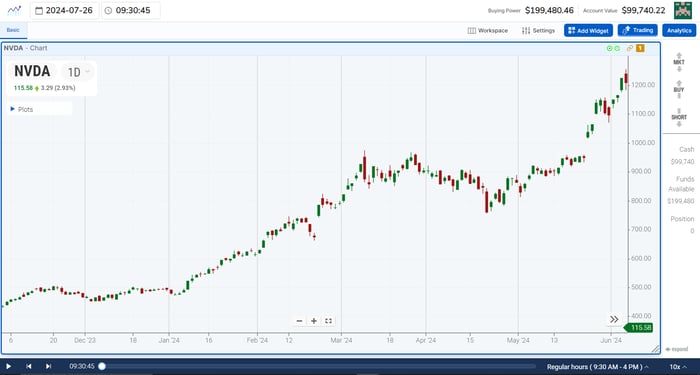
Task: Click the orange number 1 link badge
Action: [x=640, y=48]
